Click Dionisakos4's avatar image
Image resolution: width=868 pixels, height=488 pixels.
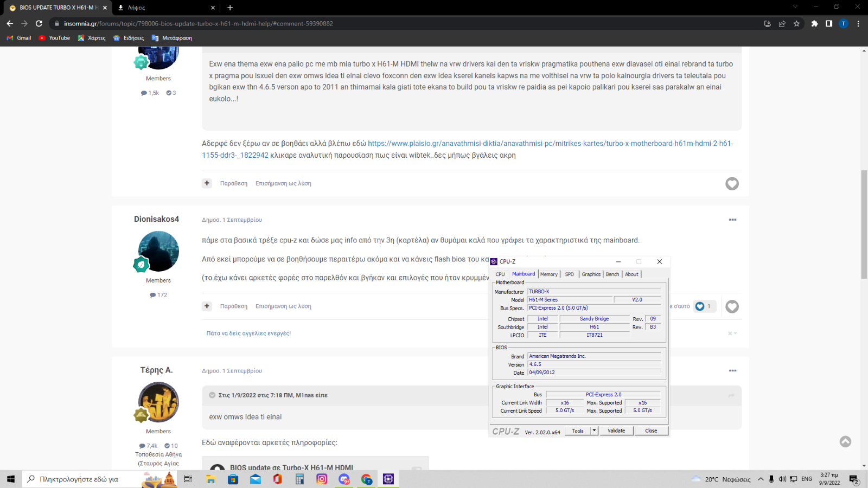158,251
